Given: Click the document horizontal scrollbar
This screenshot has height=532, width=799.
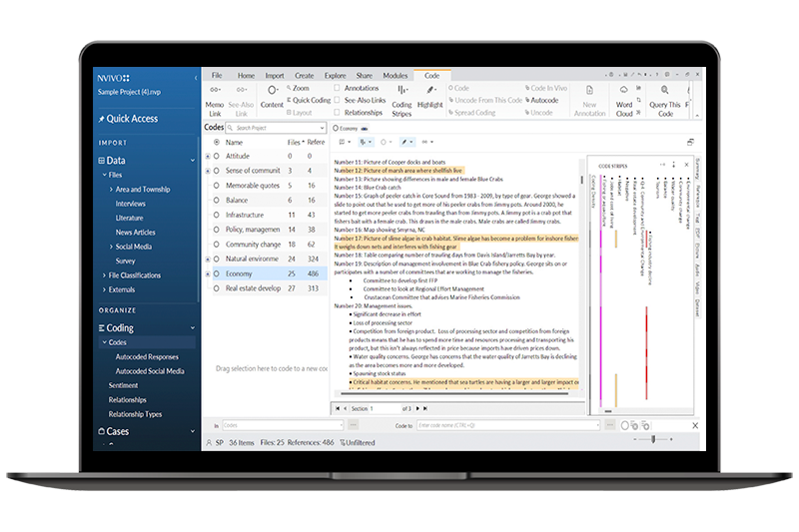Looking at the screenshot, I should tap(454, 393).
